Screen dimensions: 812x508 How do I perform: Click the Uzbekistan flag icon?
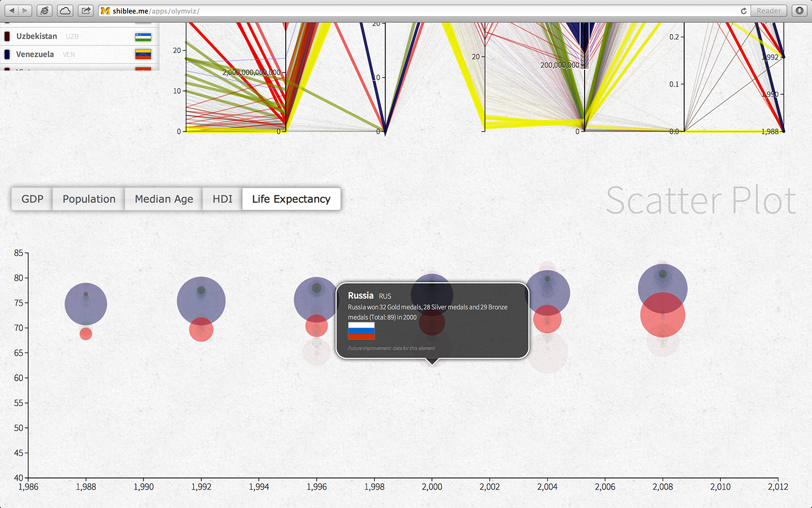pos(143,36)
